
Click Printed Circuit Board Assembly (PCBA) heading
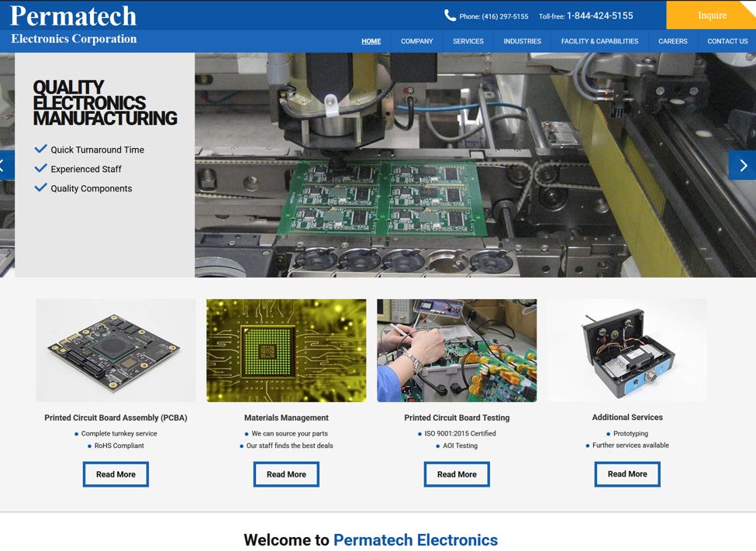(x=116, y=418)
